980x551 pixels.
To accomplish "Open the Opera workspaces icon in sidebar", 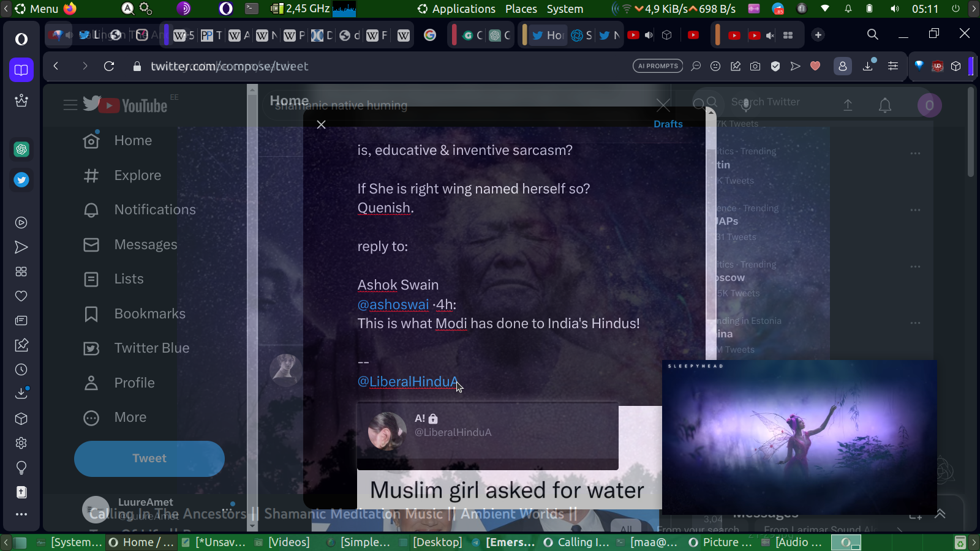I will [x=21, y=70].
